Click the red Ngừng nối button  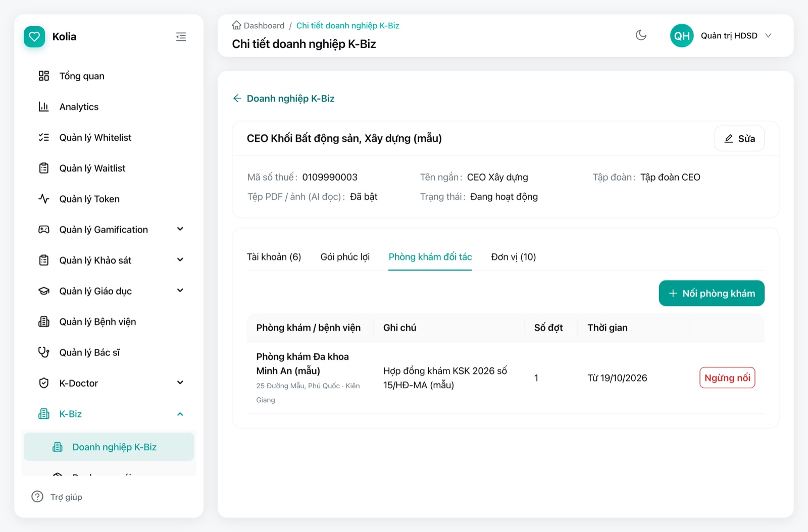[x=727, y=378]
